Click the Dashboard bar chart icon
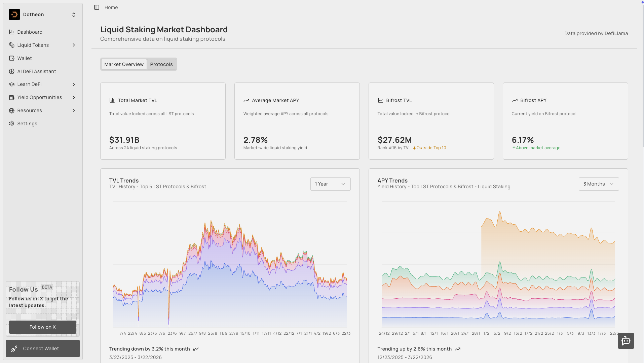 [x=12, y=32]
